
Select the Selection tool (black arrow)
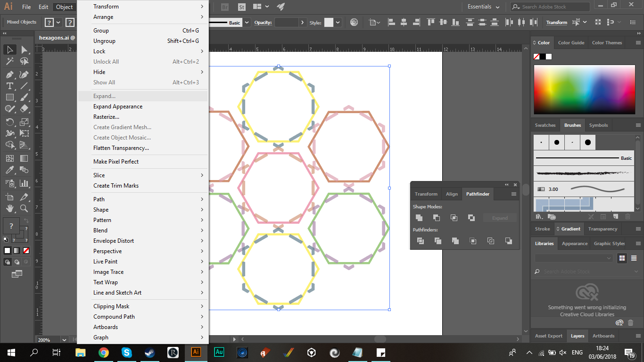point(9,49)
